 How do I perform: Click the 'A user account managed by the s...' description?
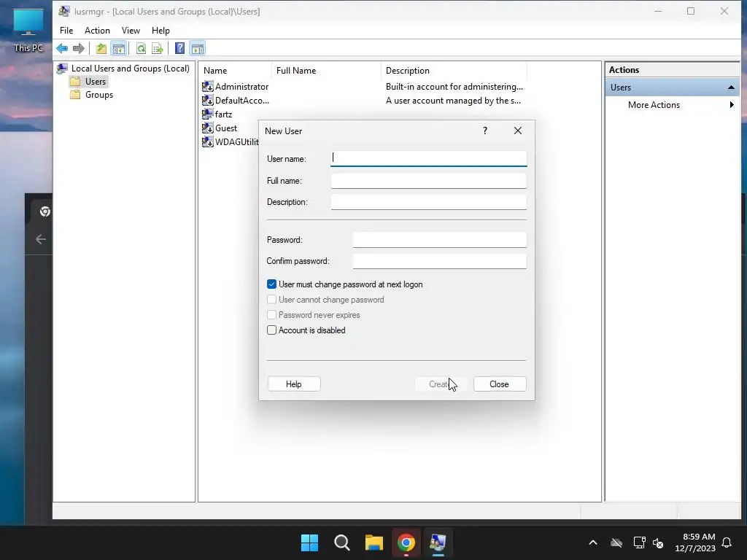point(453,101)
